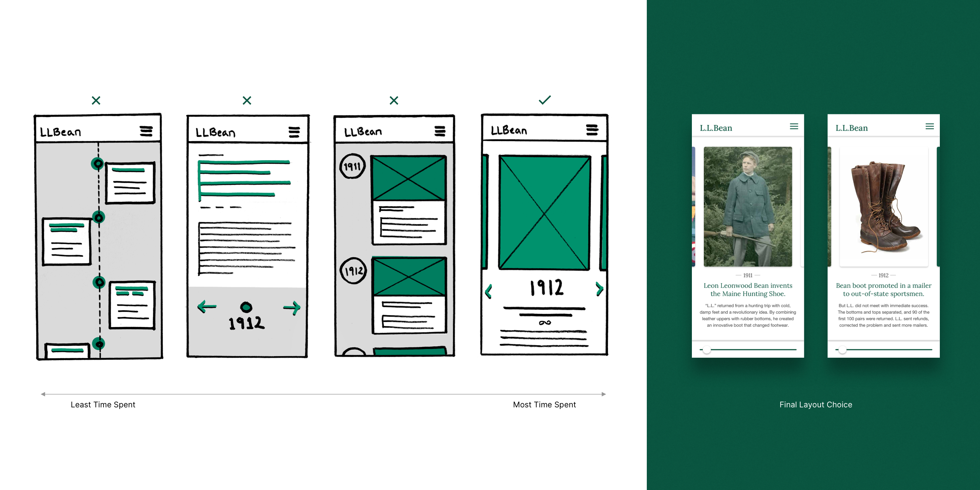The image size is (980, 490).
Task: Click the X rejection icon on first wireframe
Action: pos(97,101)
